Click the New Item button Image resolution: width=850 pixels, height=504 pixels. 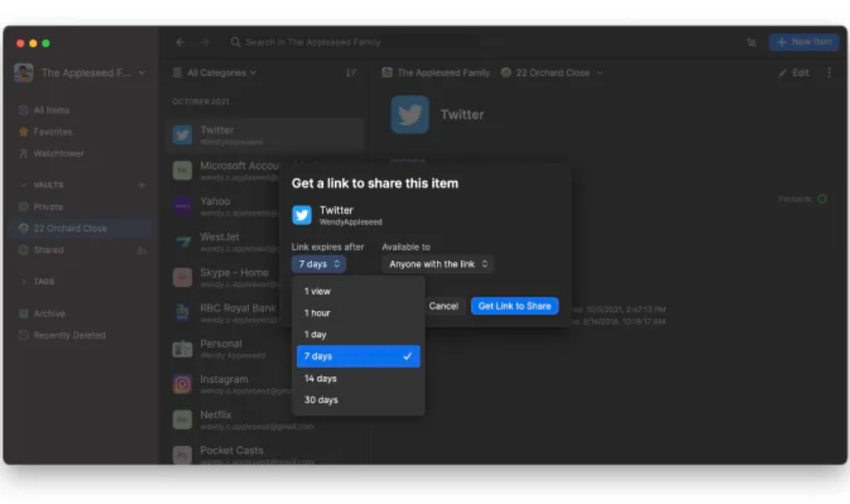coord(804,42)
